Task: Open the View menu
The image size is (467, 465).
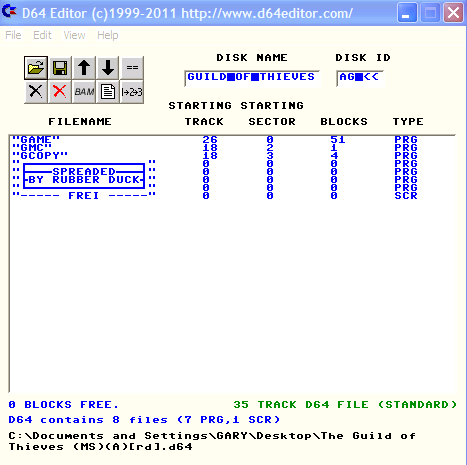Action: tap(74, 35)
